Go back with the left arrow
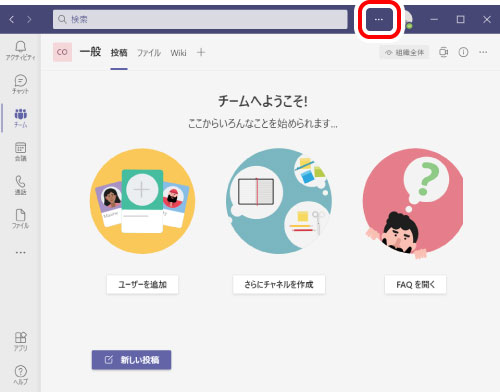The image size is (500, 392). 12,19
